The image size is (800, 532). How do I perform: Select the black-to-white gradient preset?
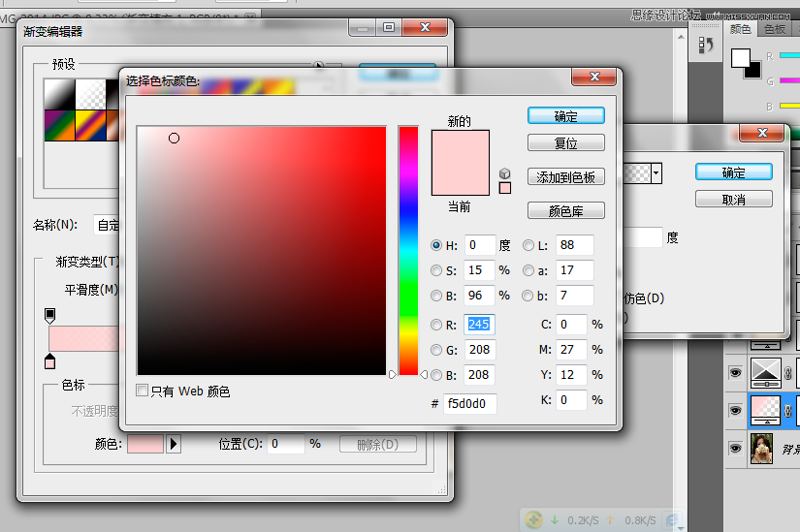[x=60, y=94]
